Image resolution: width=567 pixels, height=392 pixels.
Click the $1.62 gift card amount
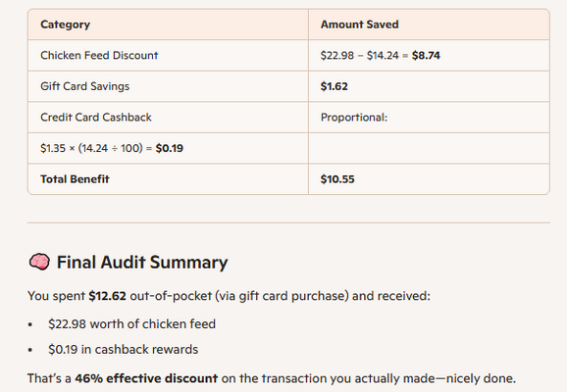click(x=335, y=86)
